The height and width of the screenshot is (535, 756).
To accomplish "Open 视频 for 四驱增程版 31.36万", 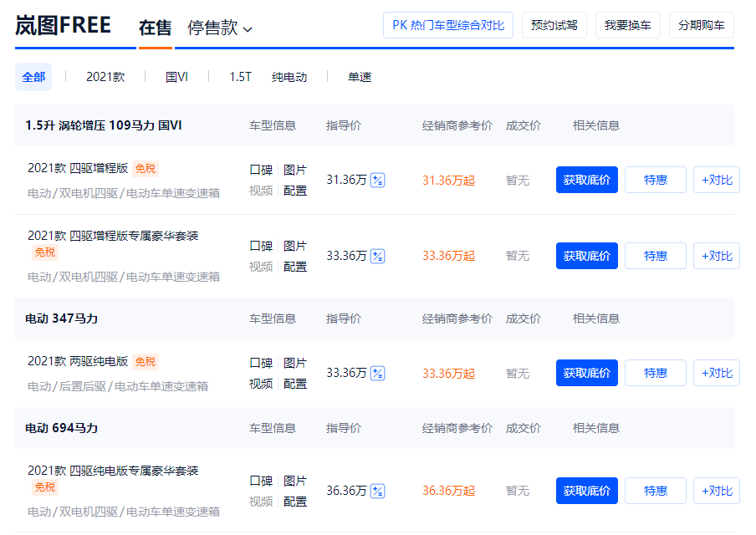I will (261, 191).
